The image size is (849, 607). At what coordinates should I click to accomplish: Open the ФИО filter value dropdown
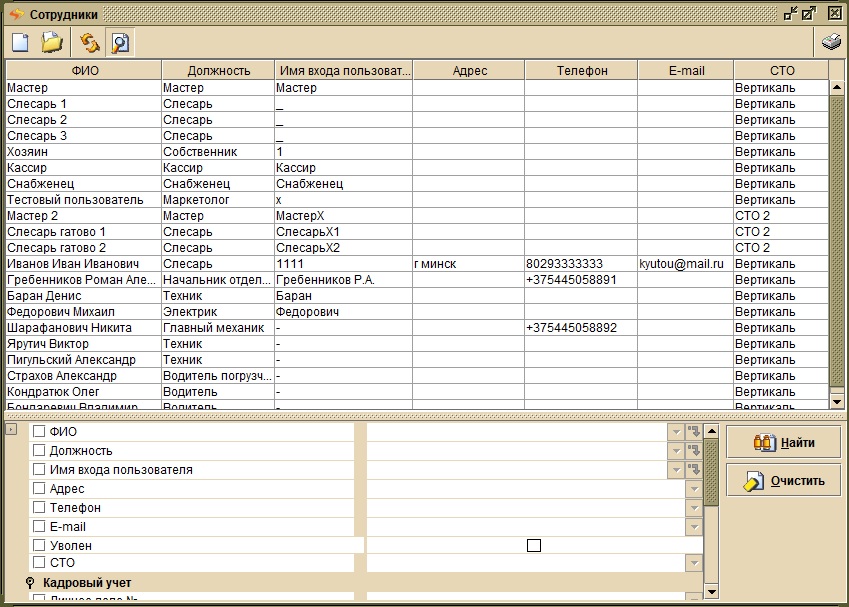click(x=676, y=432)
